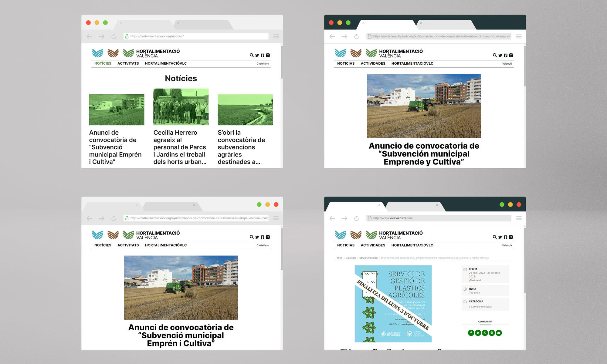Share the plastics event by email
This screenshot has height=364, width=607.
[499, 333]
